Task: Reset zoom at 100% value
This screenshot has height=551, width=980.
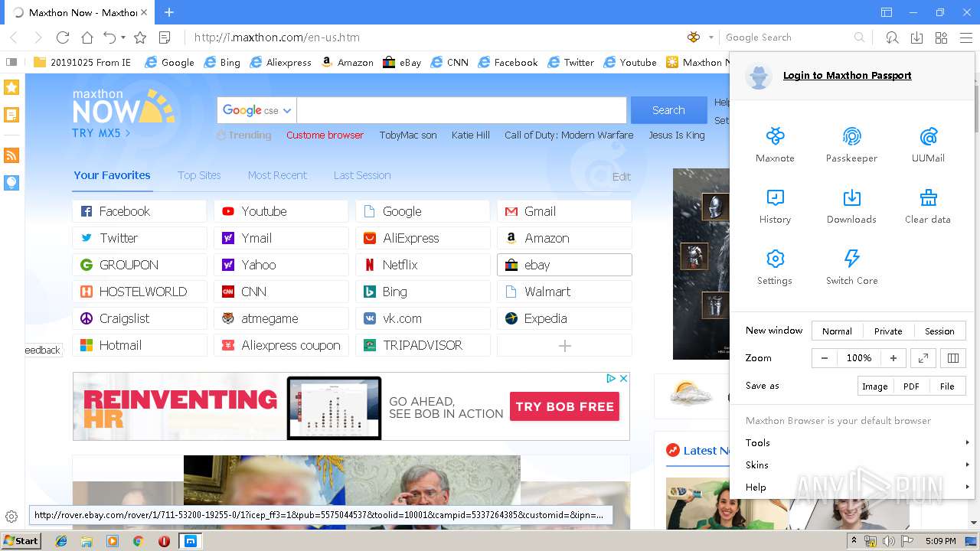Action: (859, 358)
